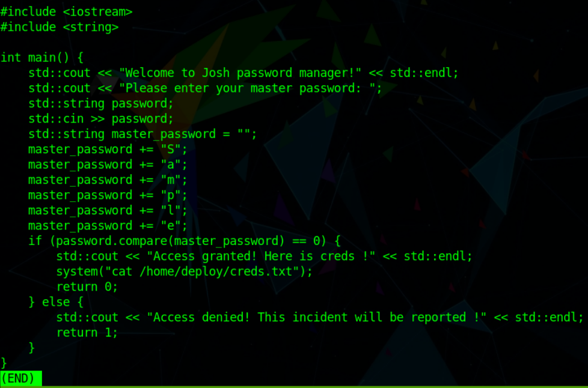The image size is (588, 388).
Task: Click the #include <iostream> line
Action: (x=66, y=11)
